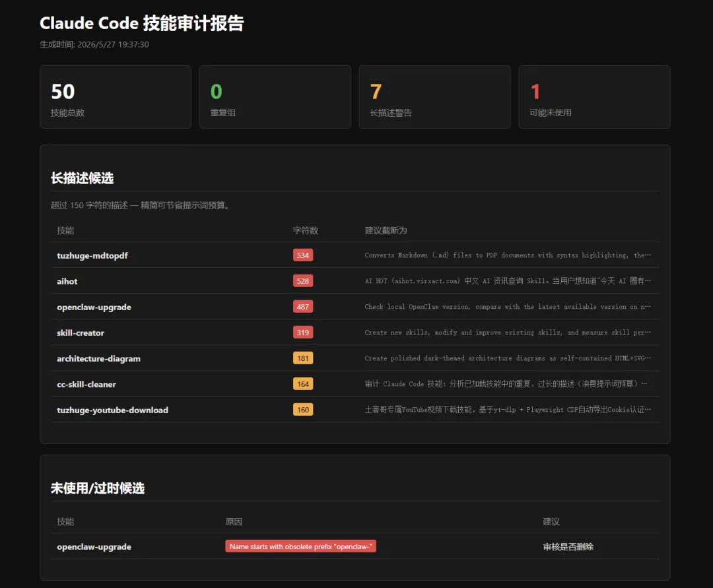Click the '建议截断为' column header

coord(386,230)
